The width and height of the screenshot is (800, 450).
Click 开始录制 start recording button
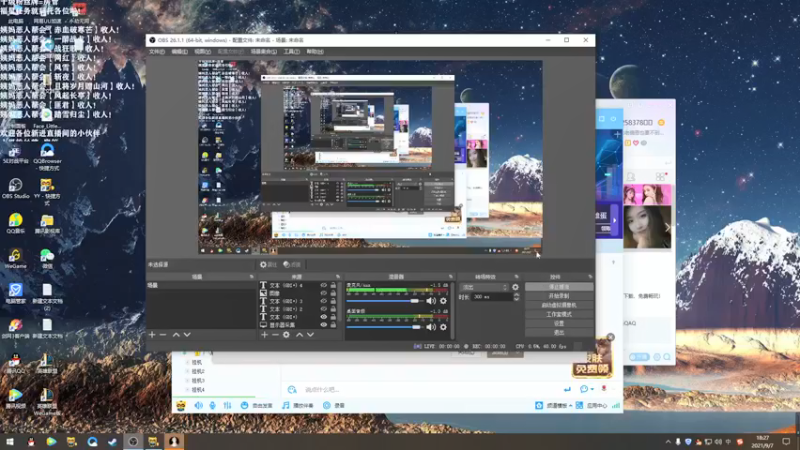(559, 296)
